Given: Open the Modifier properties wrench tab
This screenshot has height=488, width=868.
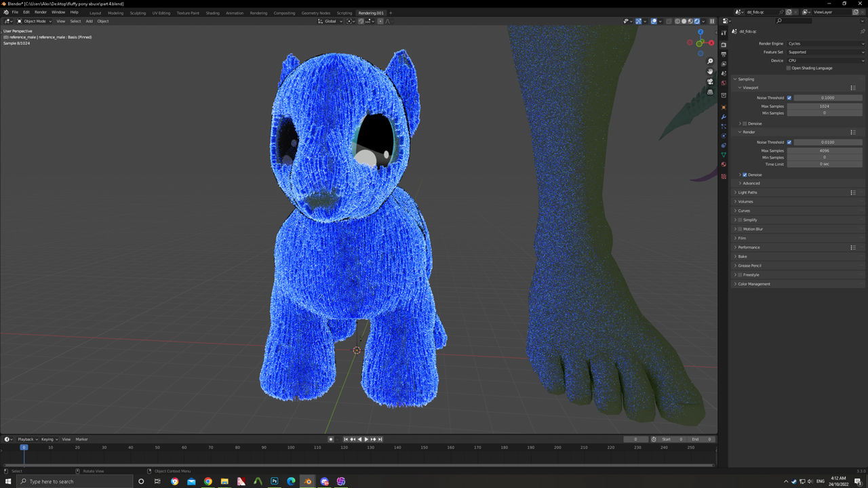Looking at the screenshot, I should 724,117.
